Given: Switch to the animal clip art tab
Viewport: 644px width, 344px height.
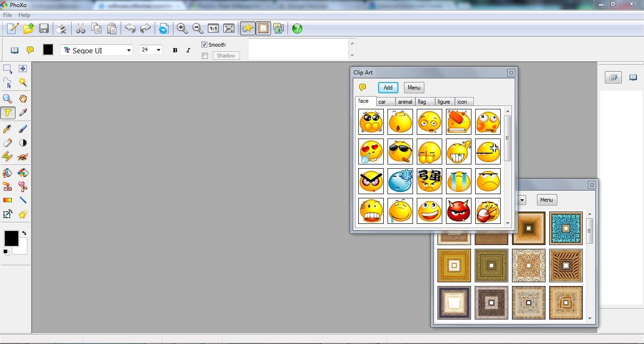Looking at the screenshot, I should click(405, 102).
